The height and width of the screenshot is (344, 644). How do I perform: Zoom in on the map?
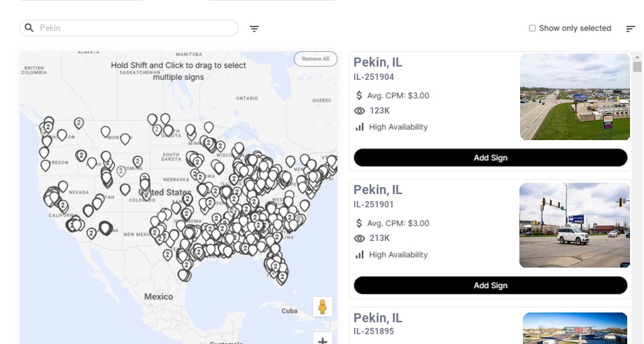pyautogui.click(x=323, y=340)
